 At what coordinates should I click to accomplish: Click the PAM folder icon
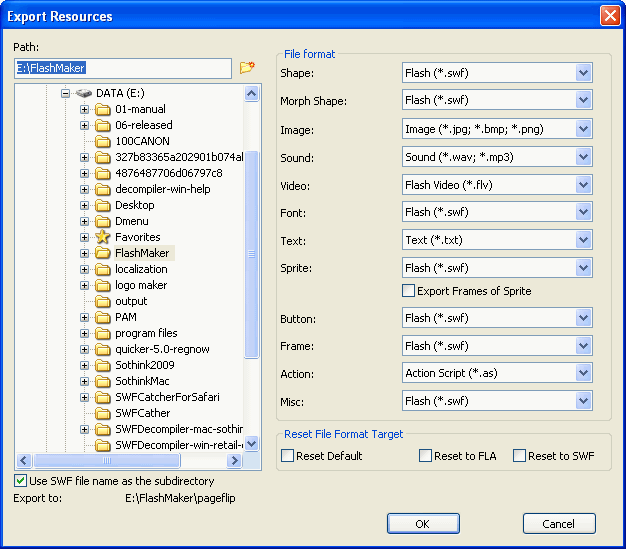click(x=103, y=317)
